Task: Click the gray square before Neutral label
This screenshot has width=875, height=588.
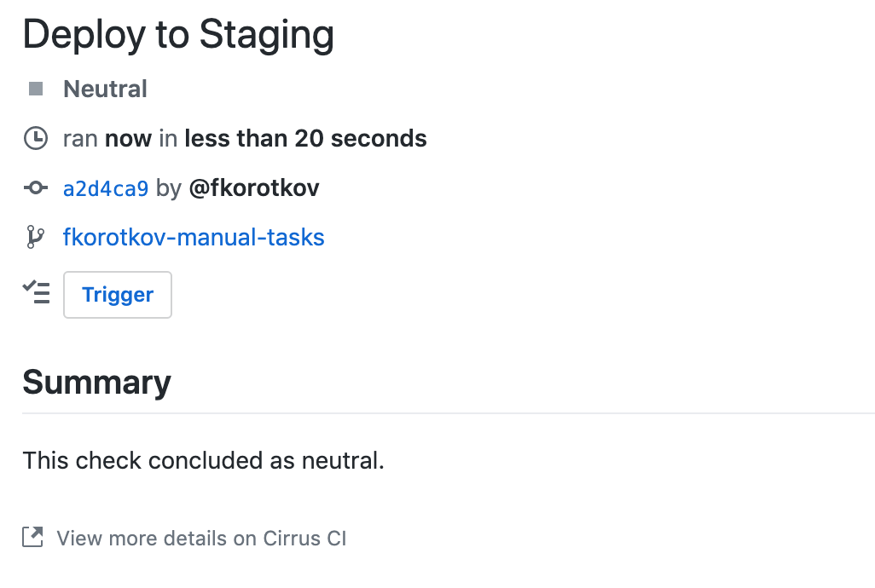Action: click(x=36, y=88)
